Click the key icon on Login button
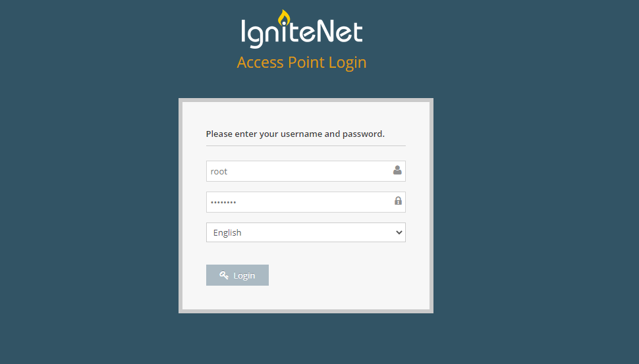Image resolution: width=639 pixels, height=364 pixels. point(224,275)
